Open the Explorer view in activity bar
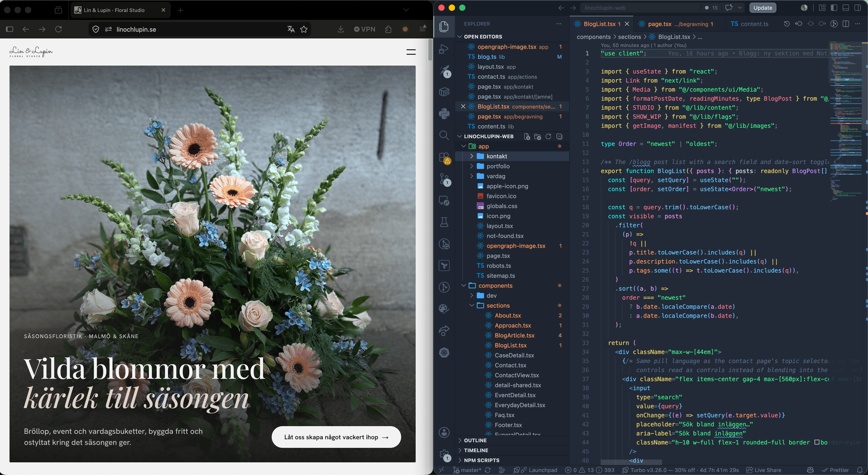 [444, 26]
